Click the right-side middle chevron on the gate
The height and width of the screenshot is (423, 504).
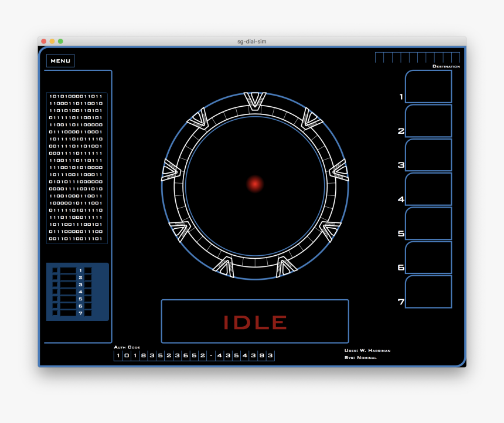coord(339,171)
